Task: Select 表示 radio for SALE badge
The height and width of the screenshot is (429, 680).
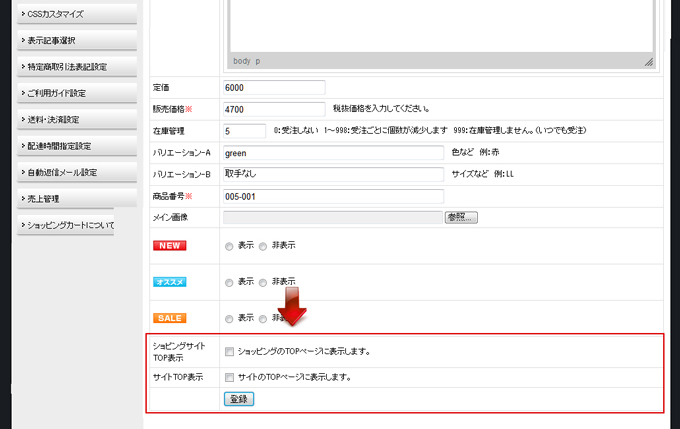Action: (229, 318)
